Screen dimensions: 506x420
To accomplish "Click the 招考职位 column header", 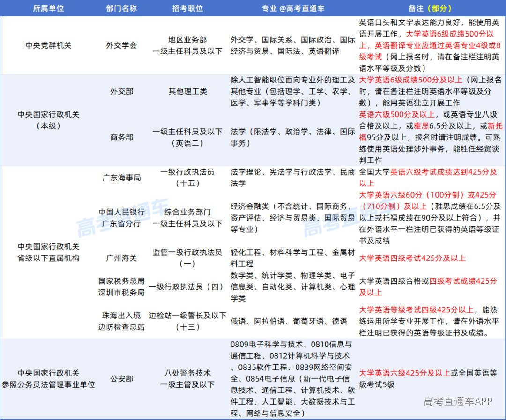I will point(187,8).
